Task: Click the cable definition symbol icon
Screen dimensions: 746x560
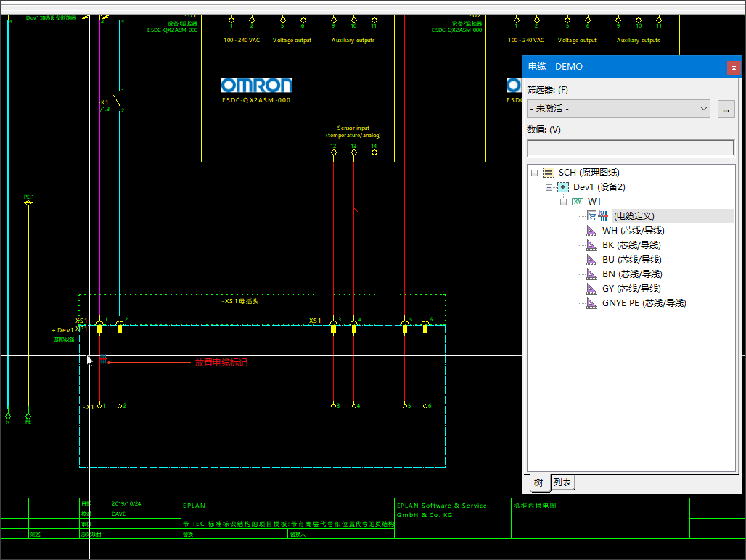Action: tap(603, 216)
